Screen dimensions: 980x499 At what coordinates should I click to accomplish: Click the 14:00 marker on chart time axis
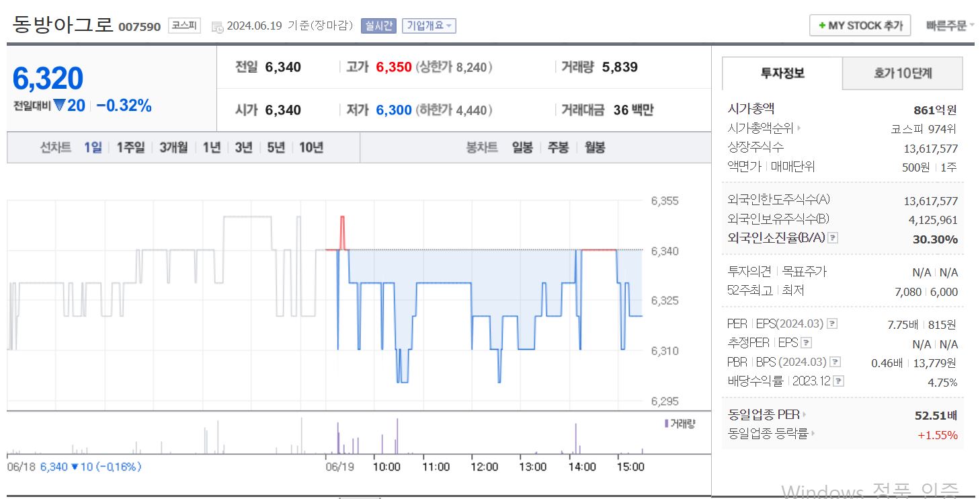click(x=582, y=467)
